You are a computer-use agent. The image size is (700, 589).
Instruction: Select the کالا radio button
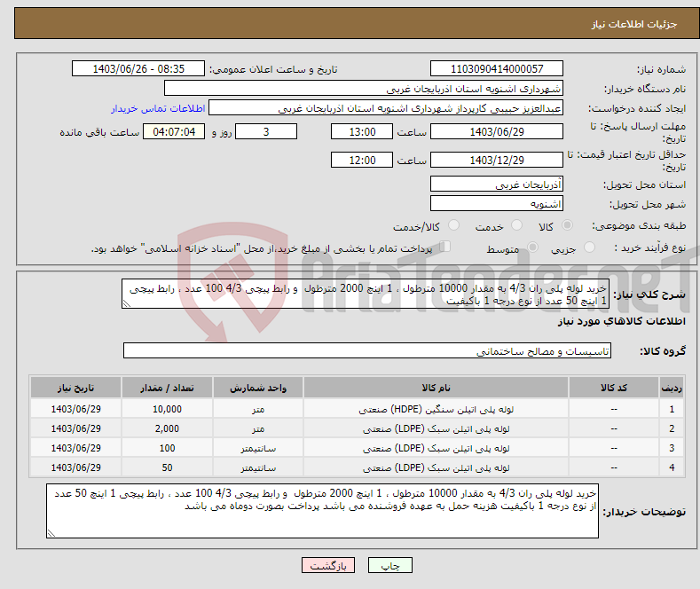click(x=567, y=225)
